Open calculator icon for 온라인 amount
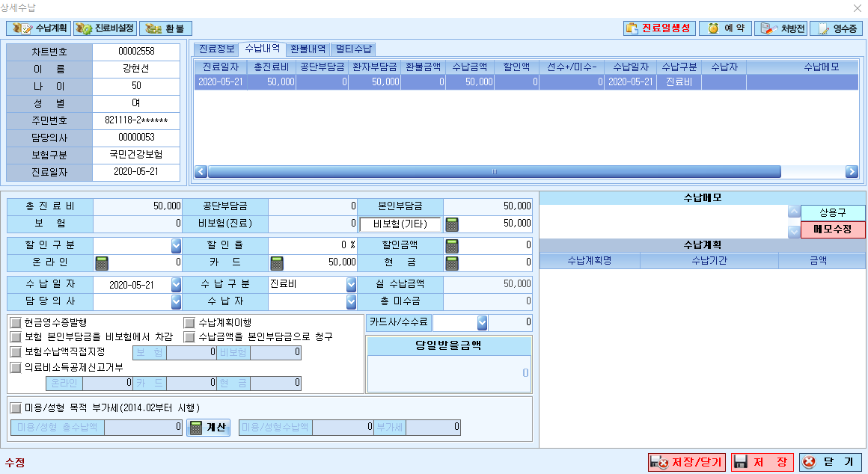 [x=101, y=263]
